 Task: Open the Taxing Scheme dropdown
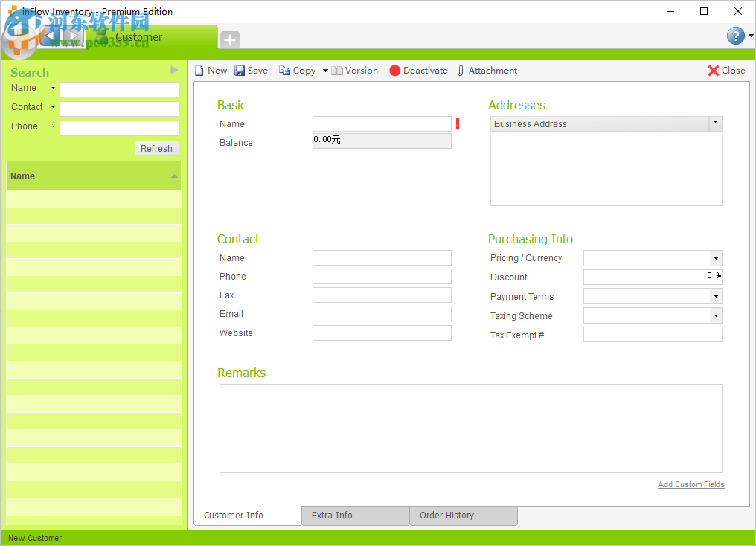pos(716,315)
